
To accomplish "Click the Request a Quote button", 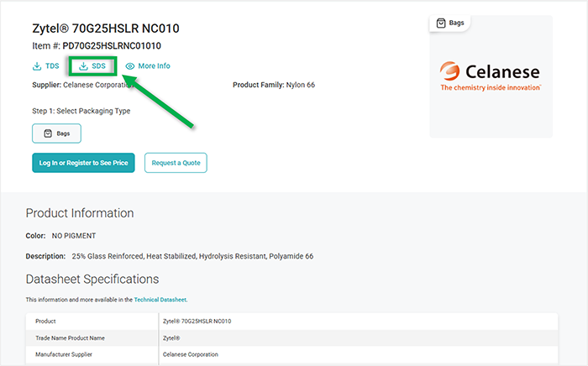I will point(176,163).
